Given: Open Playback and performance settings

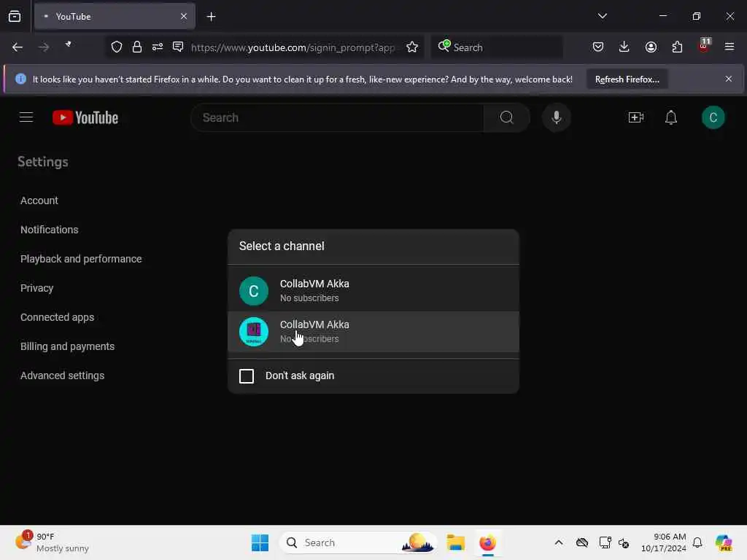Looking at the screenshot, I should click(x=81, y=259).
